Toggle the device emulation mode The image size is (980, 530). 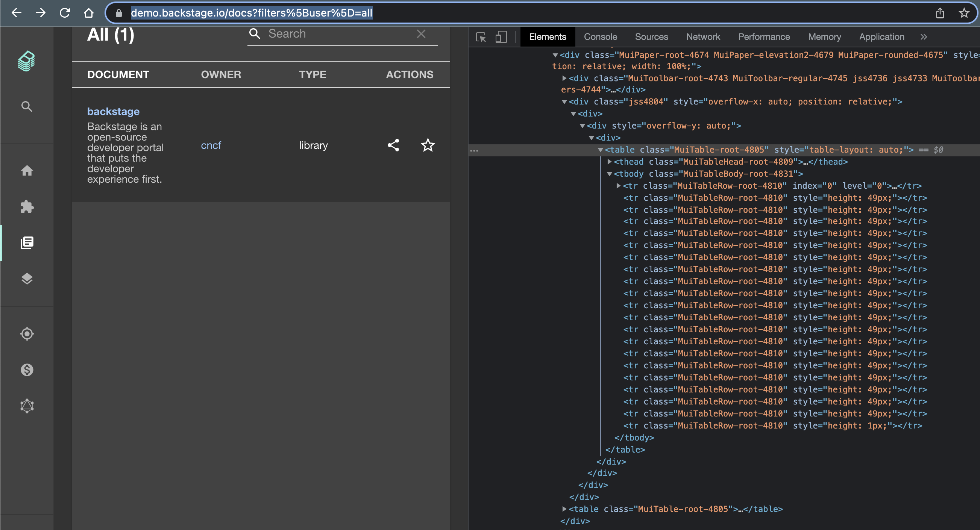pos(501,37)
